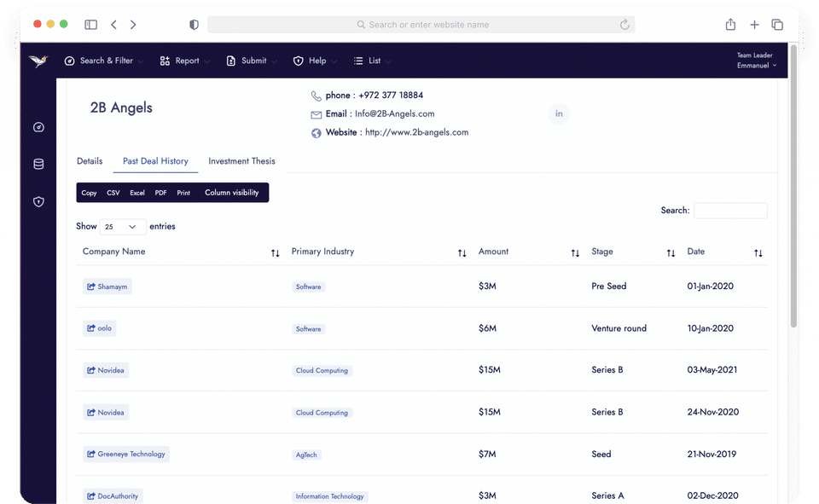Switch to the Details tab

[90, 161]
